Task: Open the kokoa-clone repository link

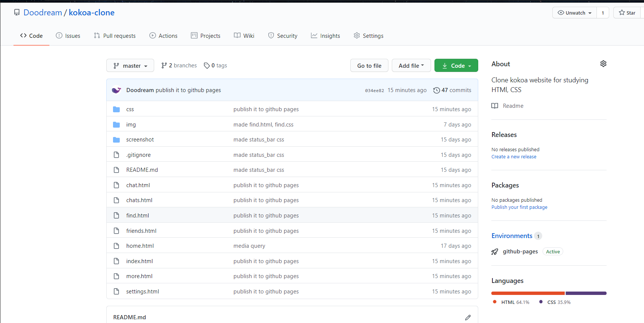Action: [92, 13]
